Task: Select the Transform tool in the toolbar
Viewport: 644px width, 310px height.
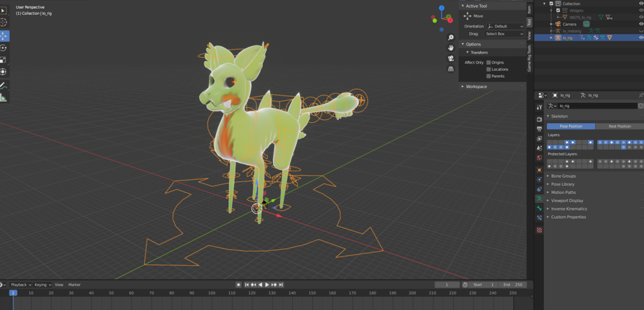Action: [x=3, y=72]
